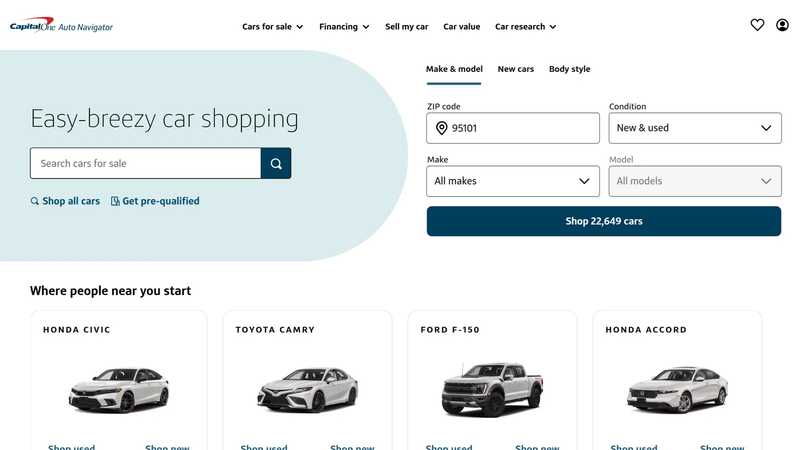Screen dimensions: 800x450
Task: Click the FORD F-150 card title
Action: (450, 330)
